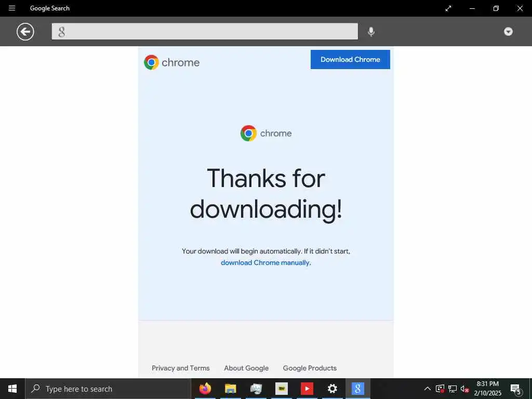532x399 pixels.
Task: Show hidden tray icons chevron
Action: tap(428, 389)
